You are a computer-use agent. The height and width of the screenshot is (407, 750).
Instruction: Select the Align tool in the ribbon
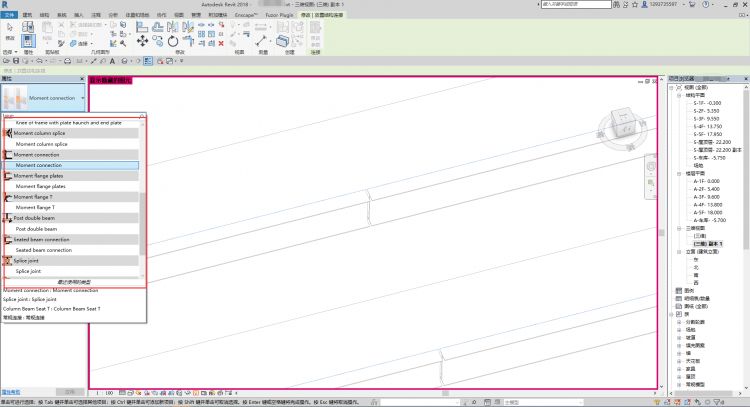coord(142,27)
